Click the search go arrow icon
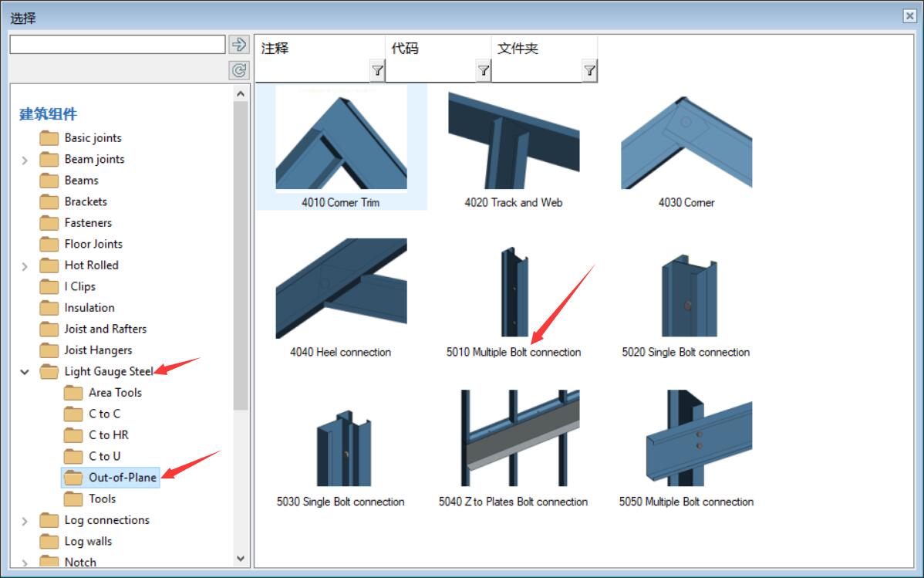This screenshot has width=924, height=578. (238, 44)
